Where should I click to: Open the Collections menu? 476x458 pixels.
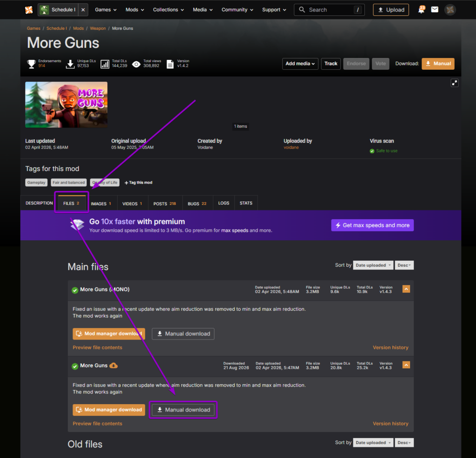(168, 10)
